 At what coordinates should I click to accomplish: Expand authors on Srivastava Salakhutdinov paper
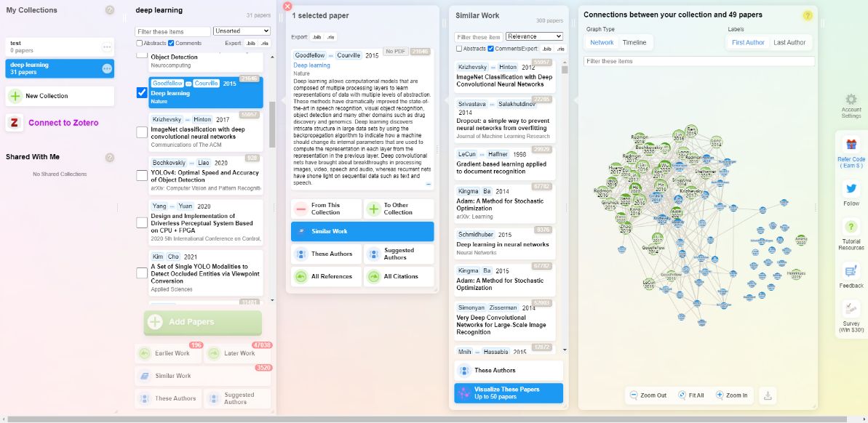pyautogui.click(x=493, y=104)
